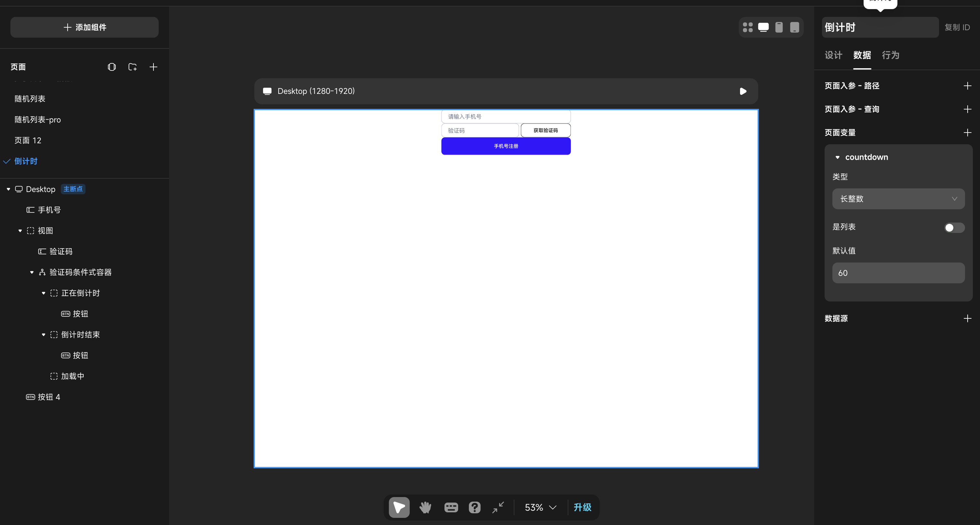This screenshot has height=525, width=980.
Task: Open the 53% zoom level dropdown
Action: pos(541,507)
